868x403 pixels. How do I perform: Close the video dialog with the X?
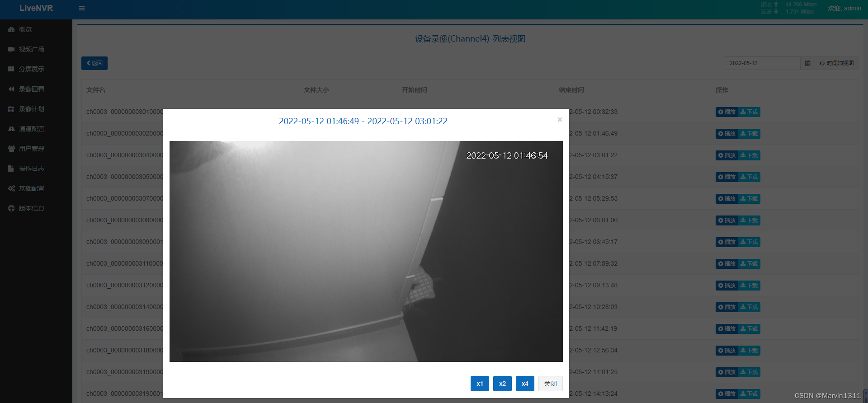click(x=560, y=120)
